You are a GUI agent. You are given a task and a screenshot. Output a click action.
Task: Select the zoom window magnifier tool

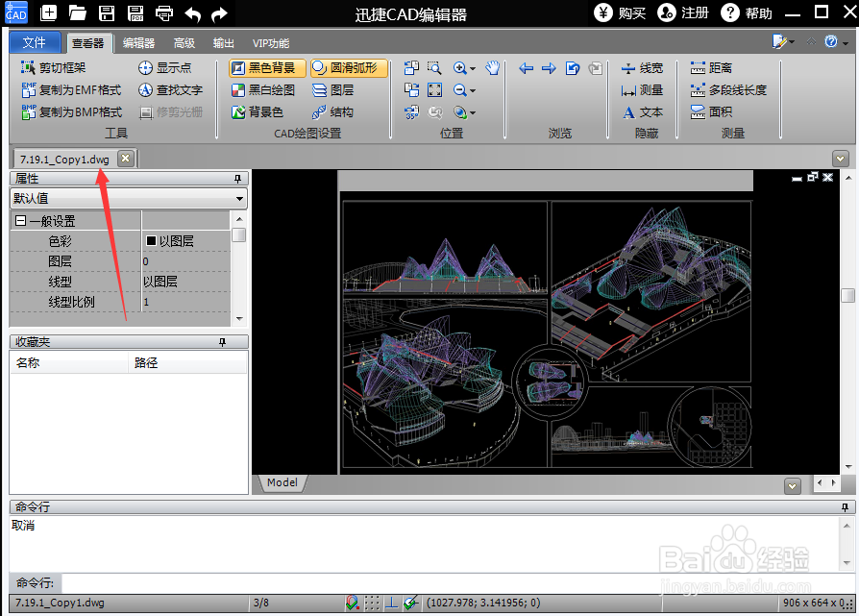coord(434,68)
